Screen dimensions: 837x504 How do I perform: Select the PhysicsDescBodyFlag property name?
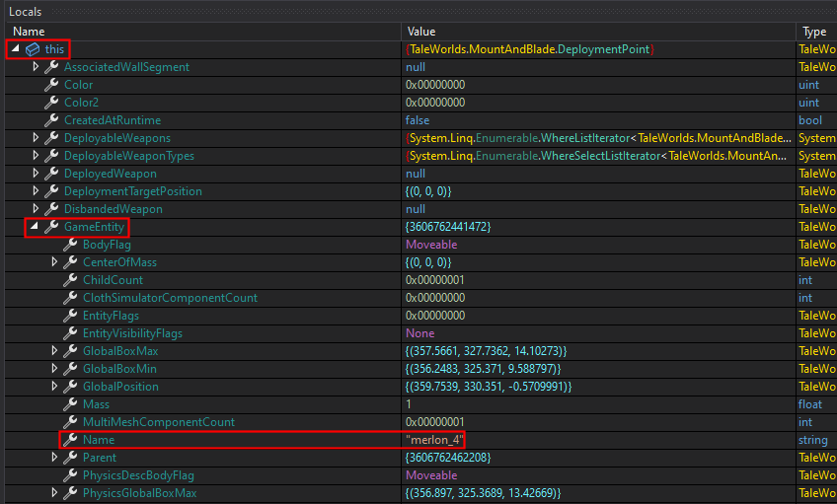click(x=138, y=475)
